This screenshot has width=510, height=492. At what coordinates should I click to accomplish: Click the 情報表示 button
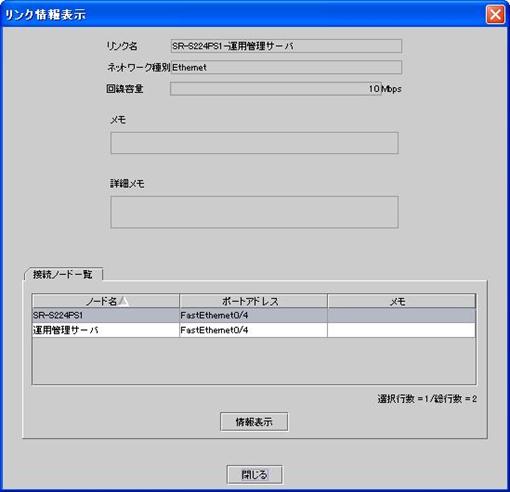pyautogui.click(x=254, y=422)
